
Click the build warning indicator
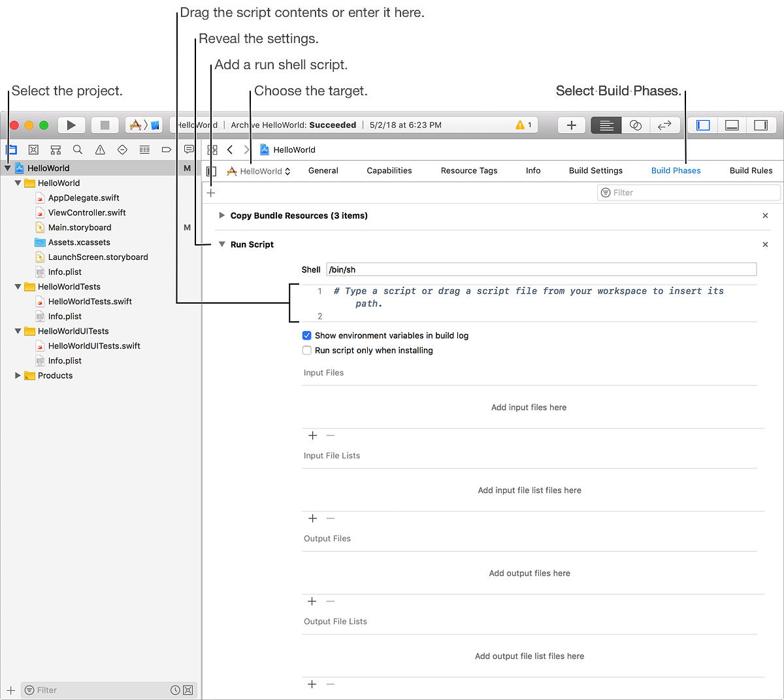[523, 125]
